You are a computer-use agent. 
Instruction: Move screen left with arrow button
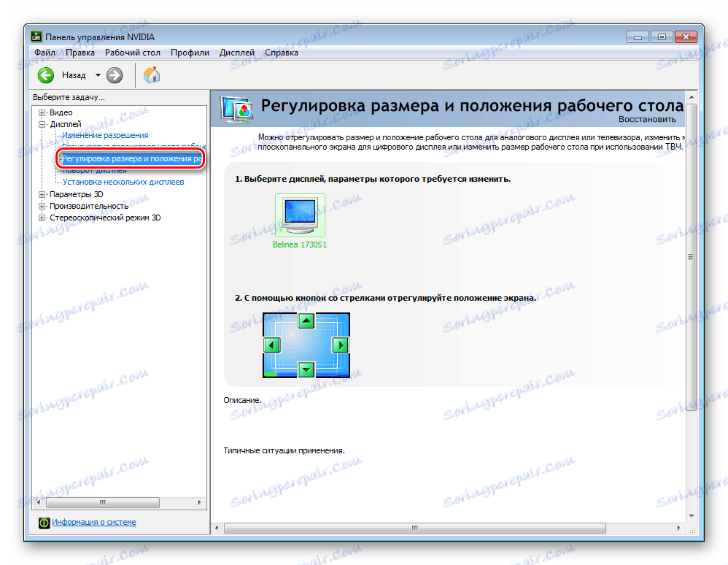pos(271,345)
